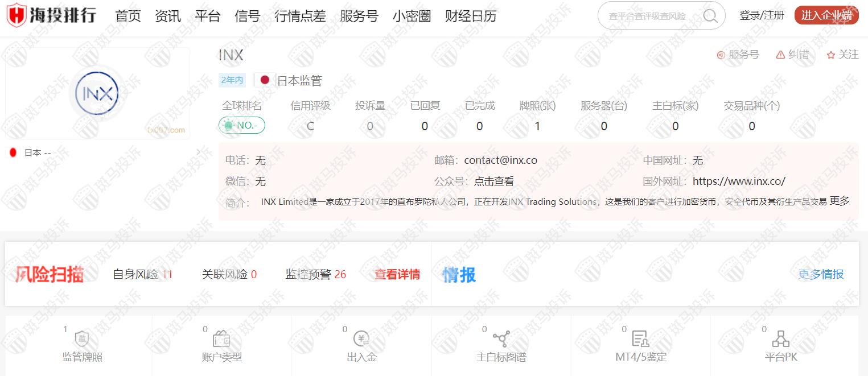Click 点击查看 for the 公众号

pyautogui.click(x=494, y=181)
